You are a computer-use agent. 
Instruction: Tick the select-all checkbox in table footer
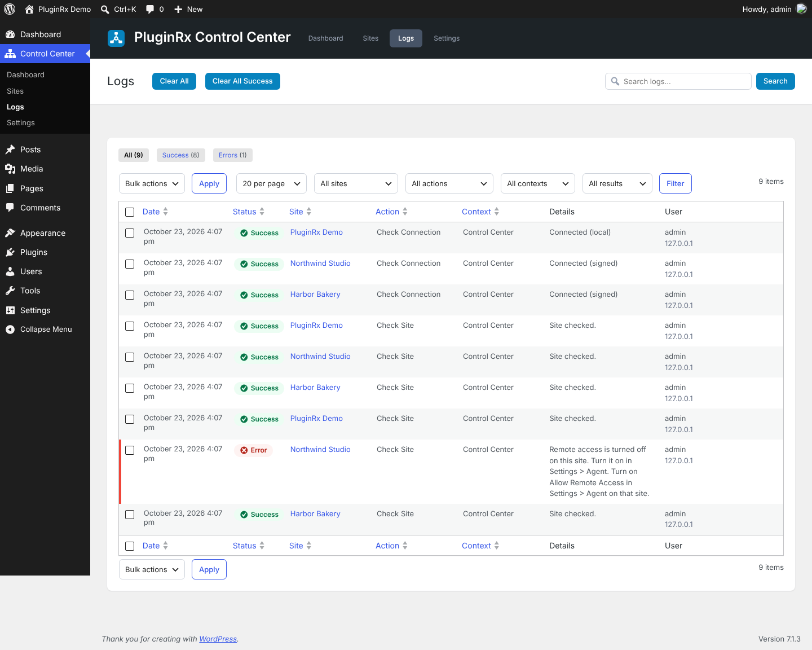pos(130,546)
